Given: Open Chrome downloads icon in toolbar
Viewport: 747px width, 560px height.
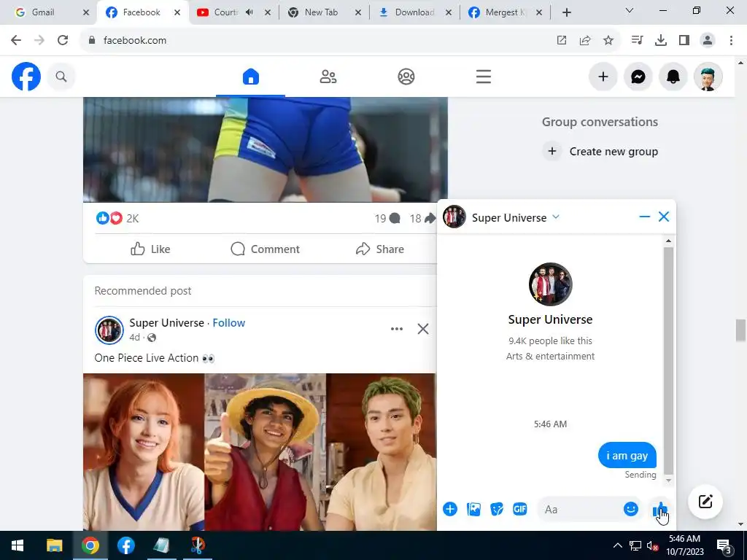Looking at the screenshot, I should 661,41.
